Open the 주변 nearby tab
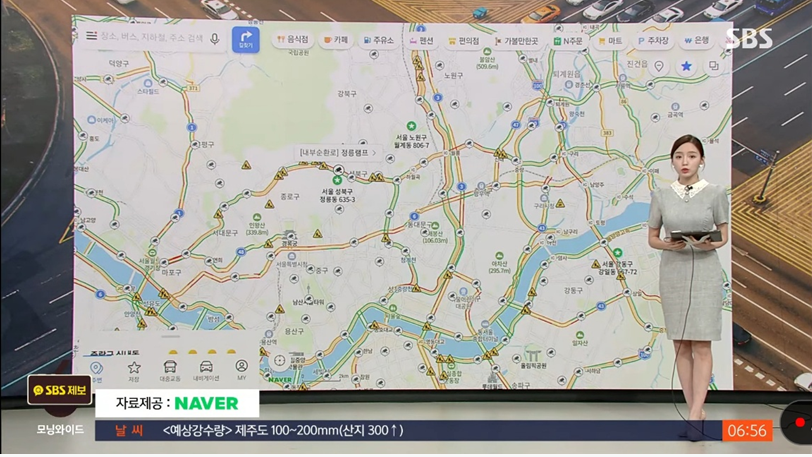812x457 pixels. click(x=96, y=372)
